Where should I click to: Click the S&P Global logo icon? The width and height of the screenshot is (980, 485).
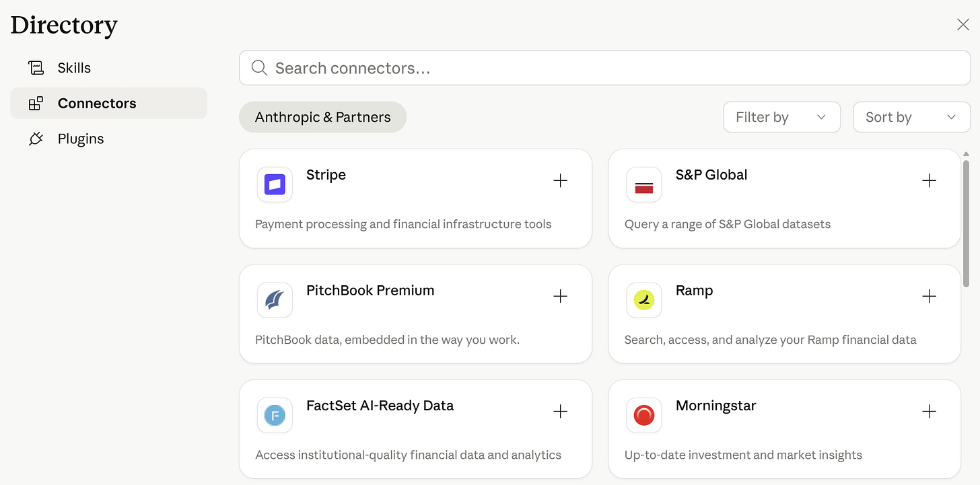pyautogui.click(x=644, y=184)
